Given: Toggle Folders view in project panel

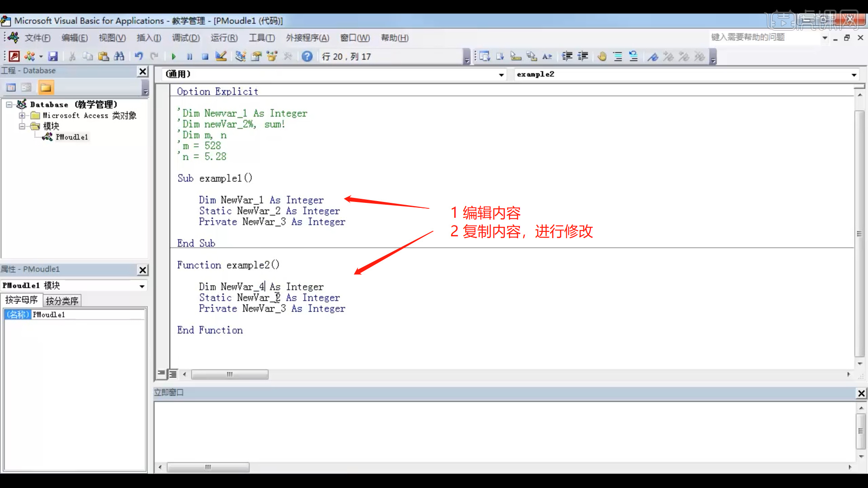Looking at the screenshot, I should [x=46, y=88].
